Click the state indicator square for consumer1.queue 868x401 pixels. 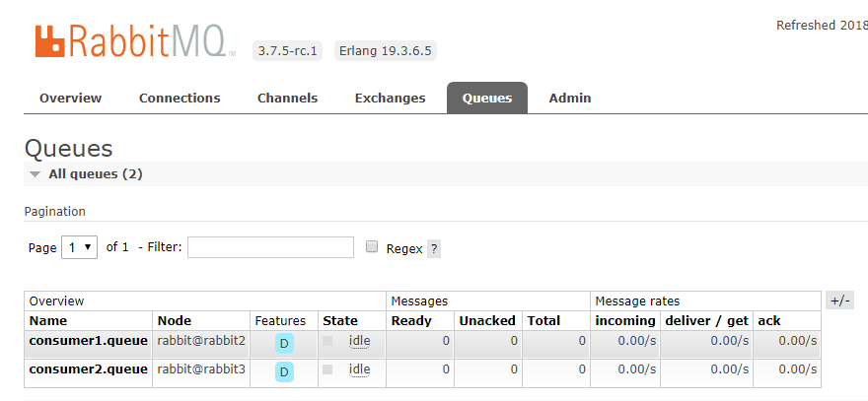(x=327, y=341)
